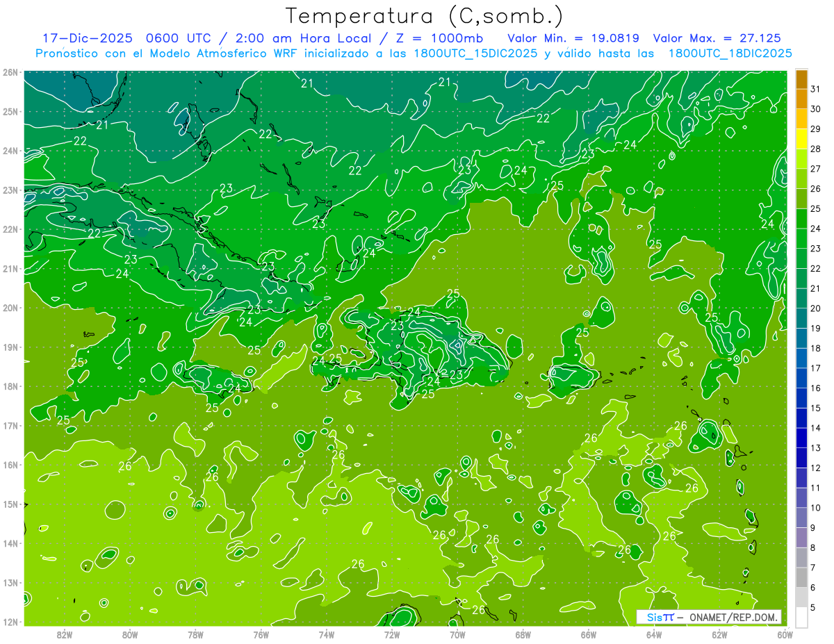The image size is (834, 644).
Task: Click the '19N' latitude axis label
Action: point(10,347)
